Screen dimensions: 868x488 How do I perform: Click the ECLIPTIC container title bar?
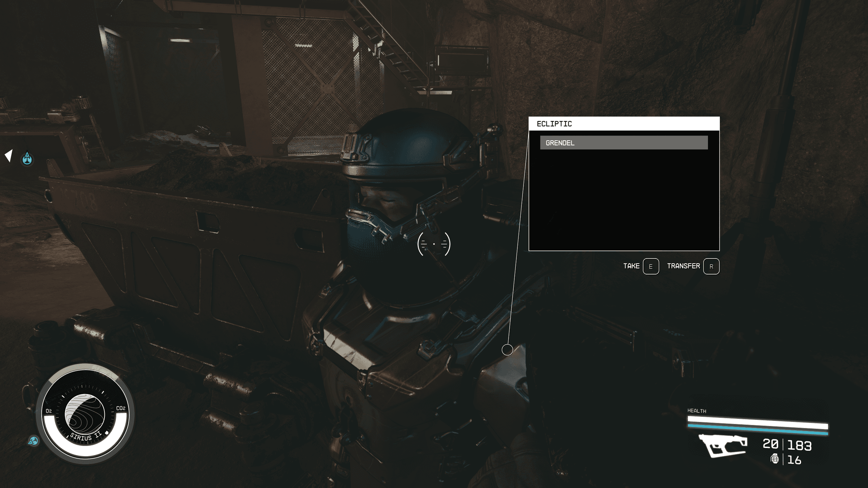[624, 124]
